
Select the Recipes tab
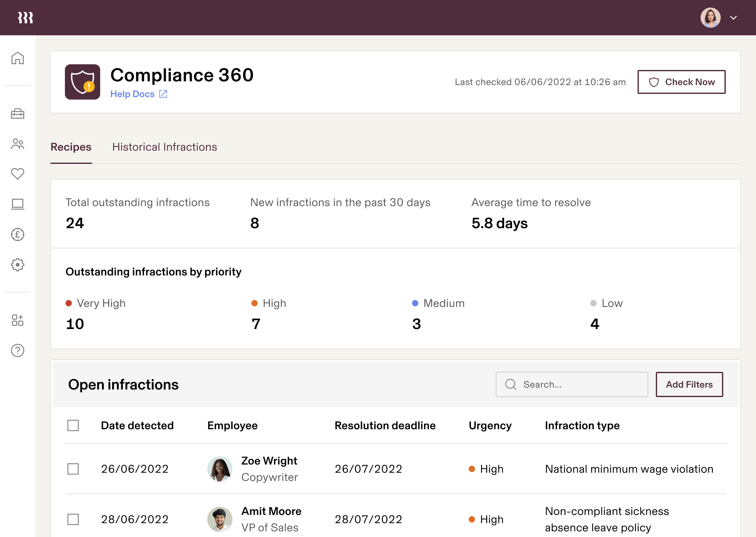click(x=71, y=147)
